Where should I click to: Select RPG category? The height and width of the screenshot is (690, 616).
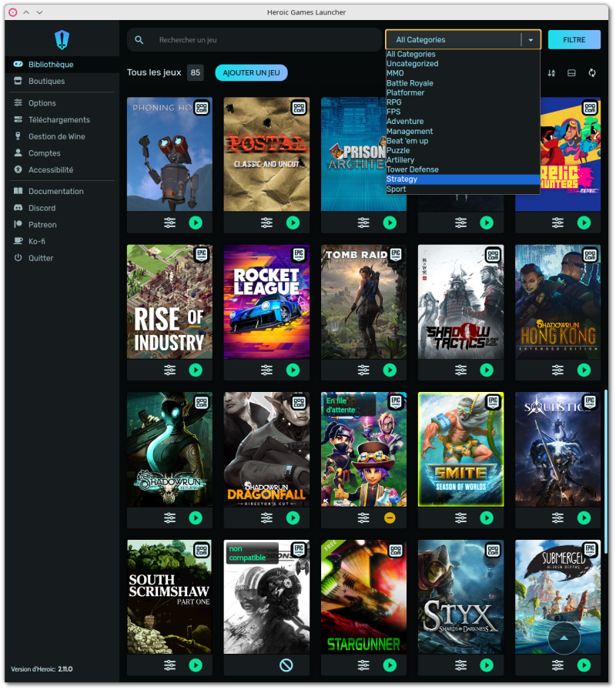[463, 102]
